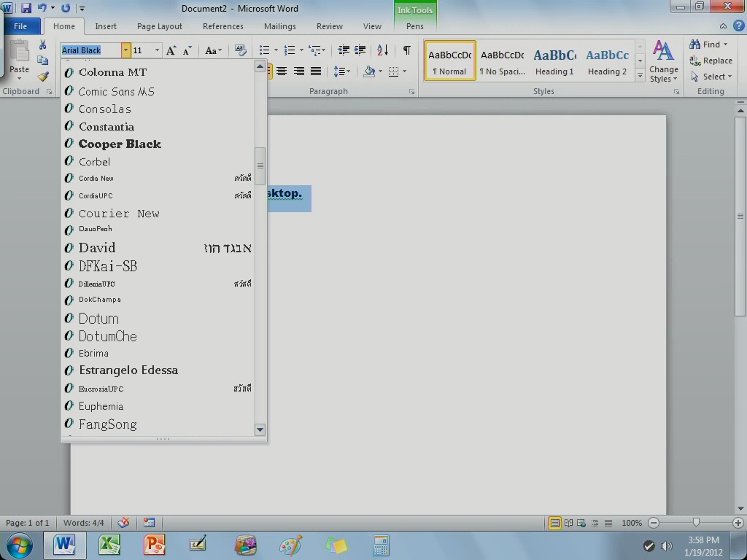Viewport: 747px width, 560px height.
Task: Click the Increase Indent icon
Action: (360, 50)
